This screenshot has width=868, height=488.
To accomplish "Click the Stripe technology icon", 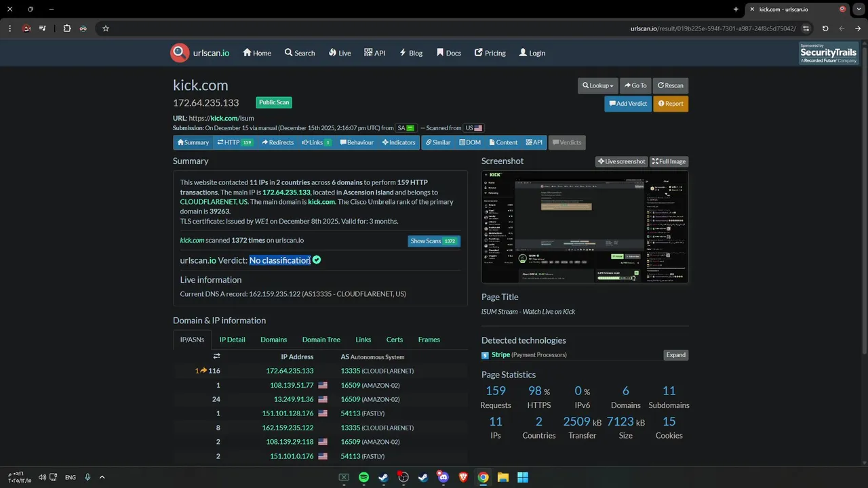I will coord(485,355).
